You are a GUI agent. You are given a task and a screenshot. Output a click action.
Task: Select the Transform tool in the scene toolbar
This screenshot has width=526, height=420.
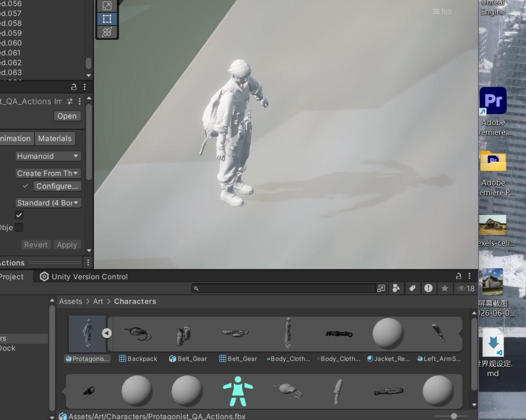click(x=107, y=32)
